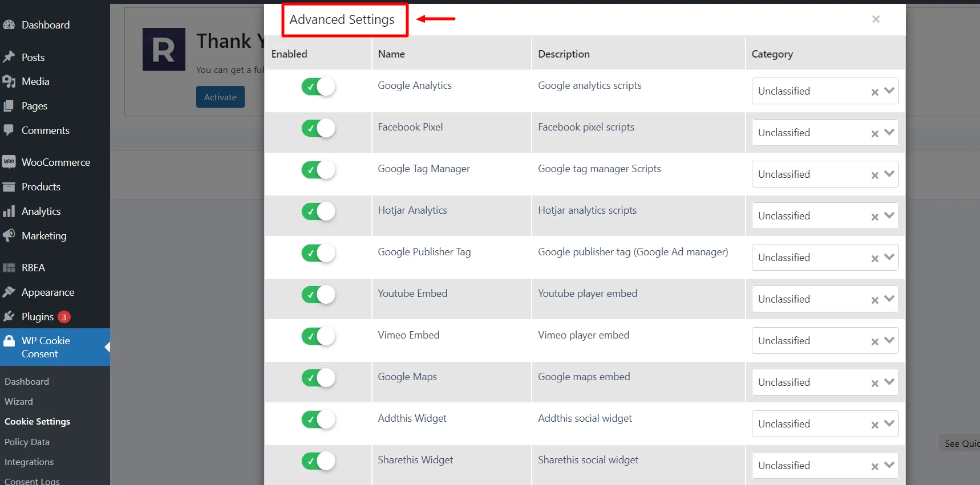
Task: Click the R logo thumbnail in the notice
Action: pyautogui.click(x=164, y=49)
